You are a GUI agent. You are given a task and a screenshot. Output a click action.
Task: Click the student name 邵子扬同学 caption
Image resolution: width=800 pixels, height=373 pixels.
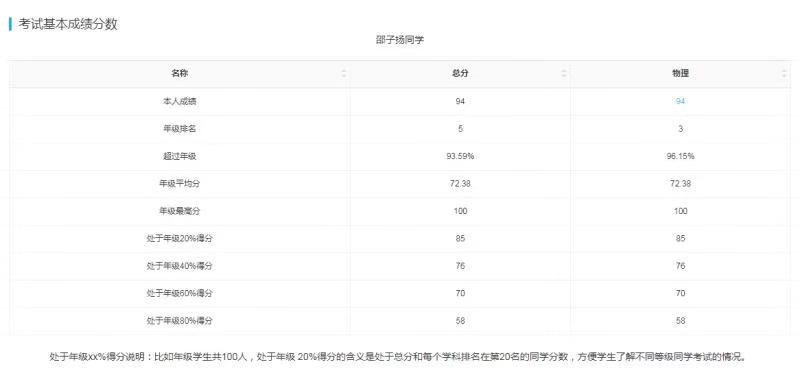click(x=400, y=40)
